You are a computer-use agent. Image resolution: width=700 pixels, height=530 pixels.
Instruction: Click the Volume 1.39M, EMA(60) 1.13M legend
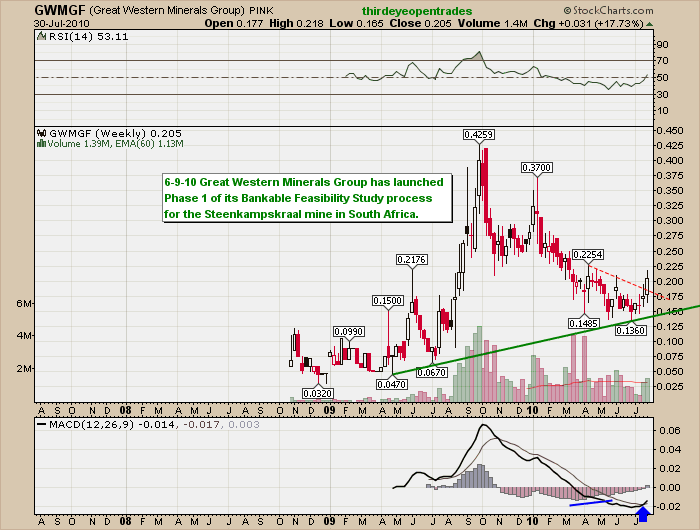[x=115, y=144]
